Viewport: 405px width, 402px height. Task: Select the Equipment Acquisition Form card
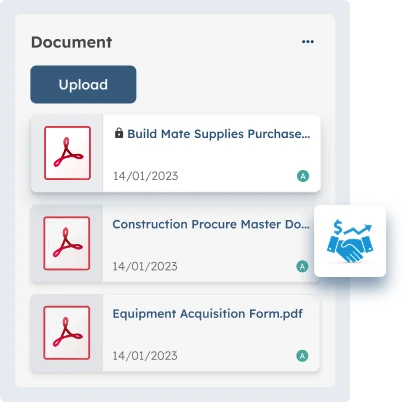click(175, 333)
